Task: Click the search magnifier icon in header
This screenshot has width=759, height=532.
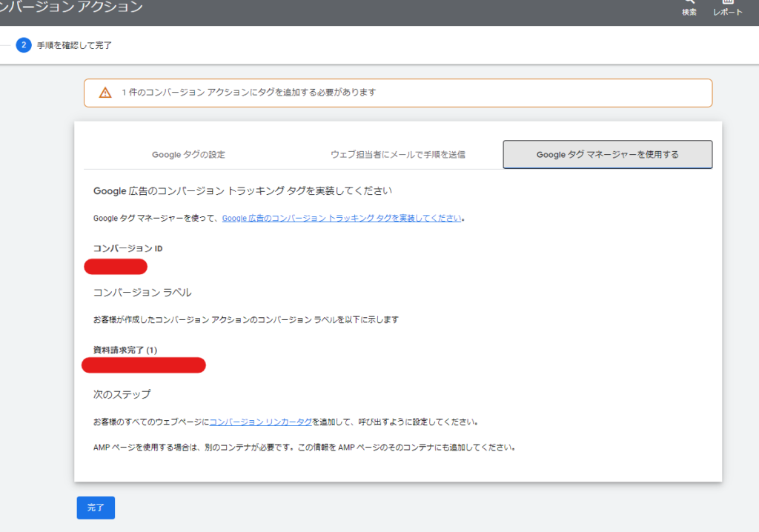Action: point(689,4)
